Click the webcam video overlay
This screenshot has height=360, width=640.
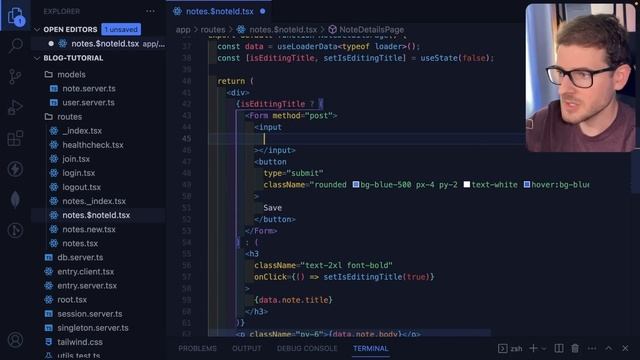point(580,78)
